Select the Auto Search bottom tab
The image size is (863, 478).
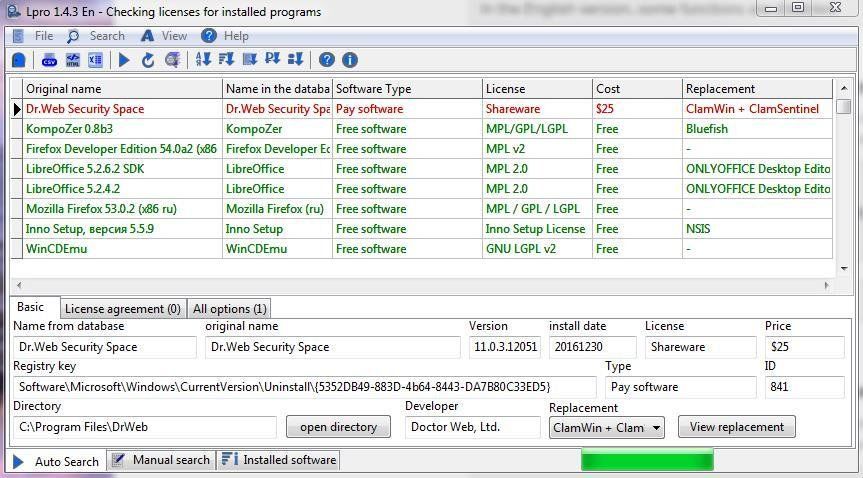pos(56,461)
